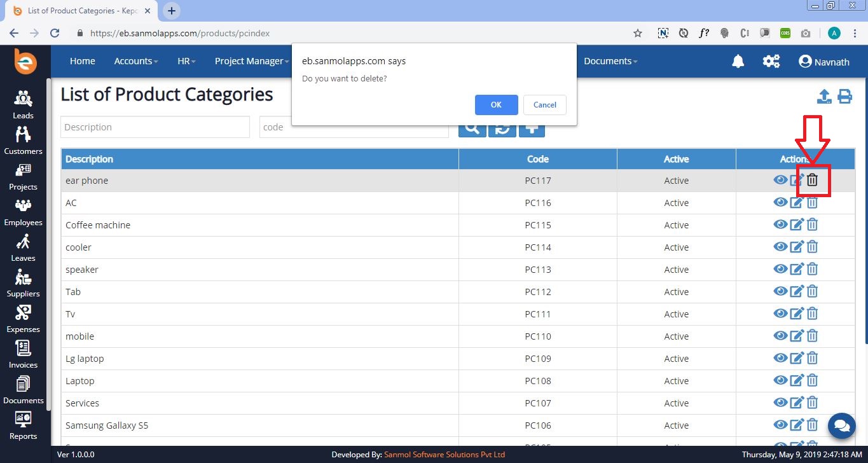This screenshot has height=463, width=868.
Task: Click the app logo in sidebar
Action: [x=25, y=62]
